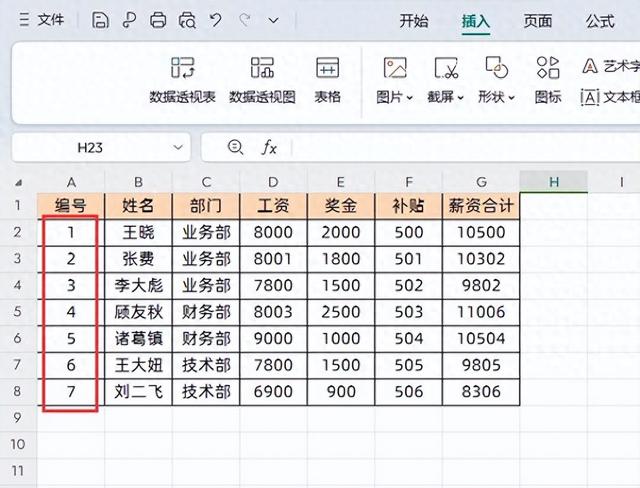The width and height of the screenshot is (640, 488).
Task: Click the zoom magnifier icon in formula bar
Action: point(235,147)
